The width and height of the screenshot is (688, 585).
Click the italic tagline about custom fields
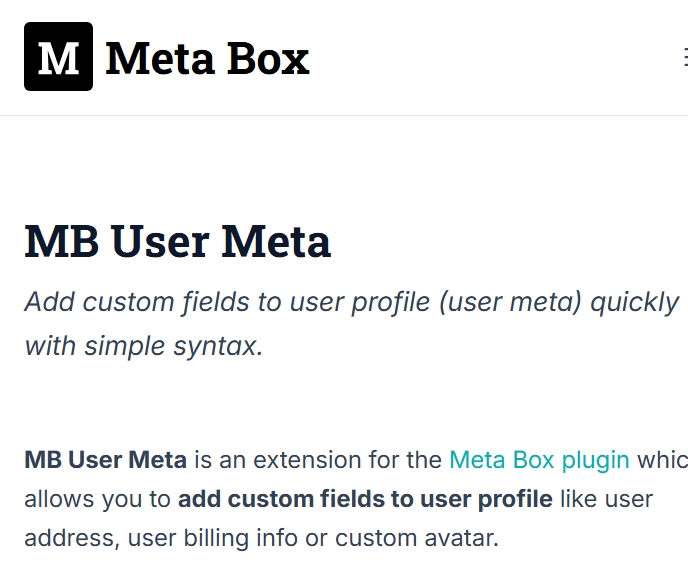tap(351, 324)
